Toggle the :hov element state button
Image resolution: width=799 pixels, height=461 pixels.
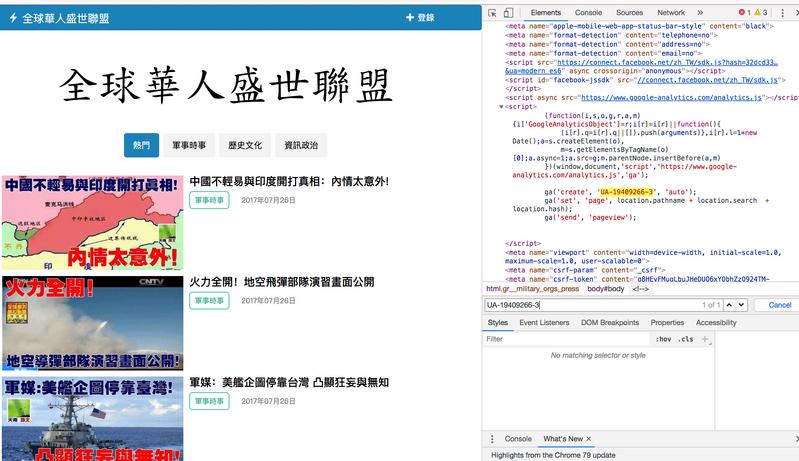click(663, 339)
